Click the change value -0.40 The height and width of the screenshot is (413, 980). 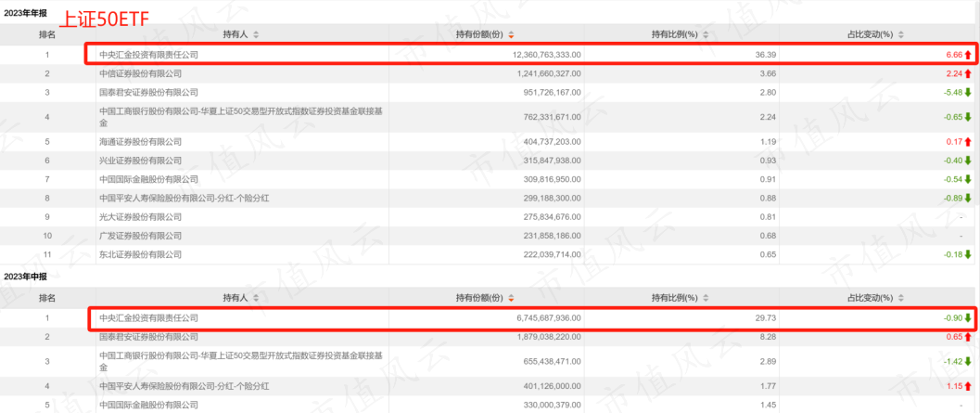click(952, 161)
